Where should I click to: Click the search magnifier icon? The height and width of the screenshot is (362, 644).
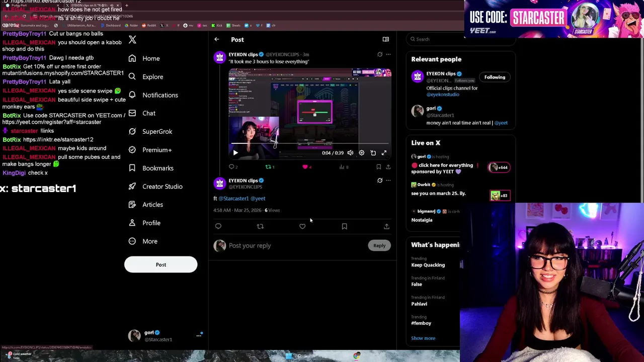coord(413,39)
